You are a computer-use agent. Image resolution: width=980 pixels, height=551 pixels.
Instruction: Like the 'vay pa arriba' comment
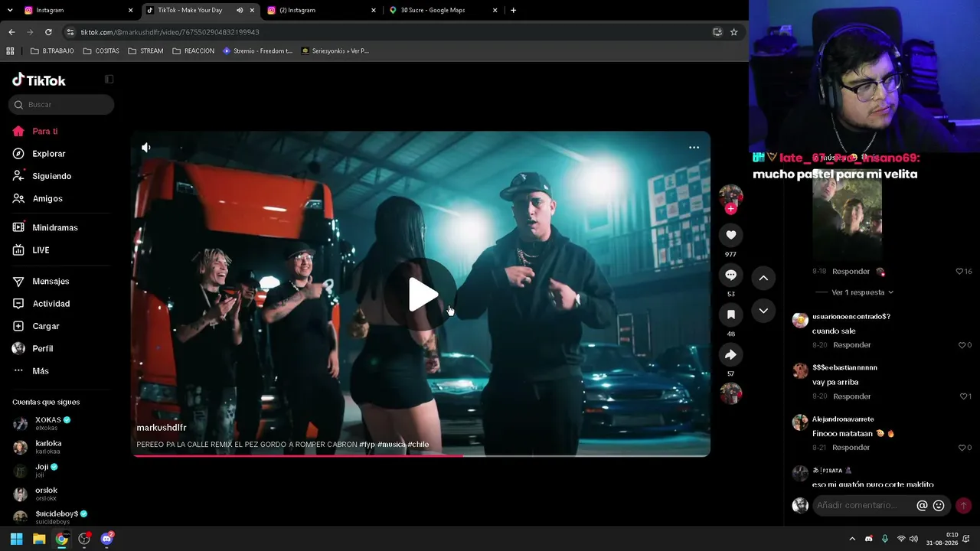pyautogui.click(x=963, y=396)
